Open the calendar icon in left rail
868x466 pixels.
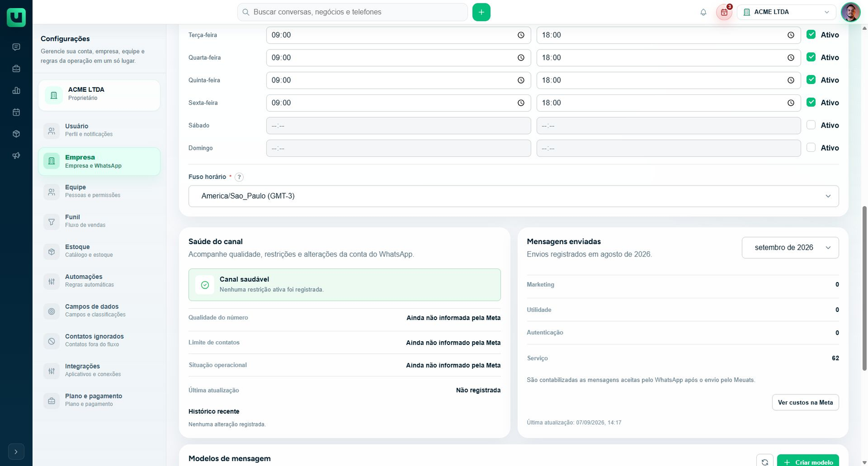[x=16, y=112]
